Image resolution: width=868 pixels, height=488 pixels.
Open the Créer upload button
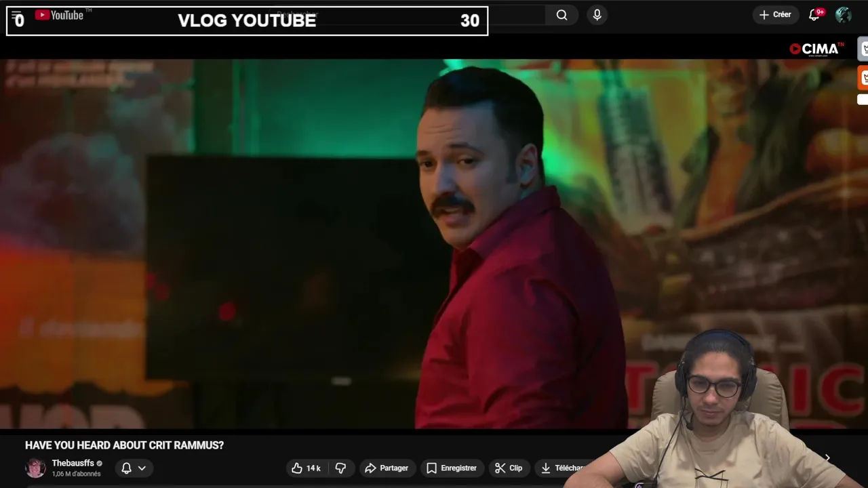pyautogui.click(x=775, y=15)
